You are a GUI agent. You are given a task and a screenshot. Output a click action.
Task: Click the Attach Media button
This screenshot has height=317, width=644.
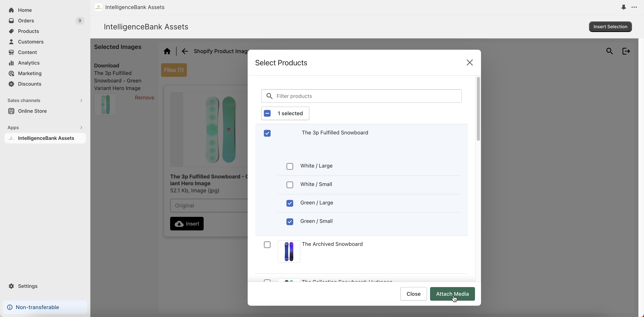click(x=452, y=294)
